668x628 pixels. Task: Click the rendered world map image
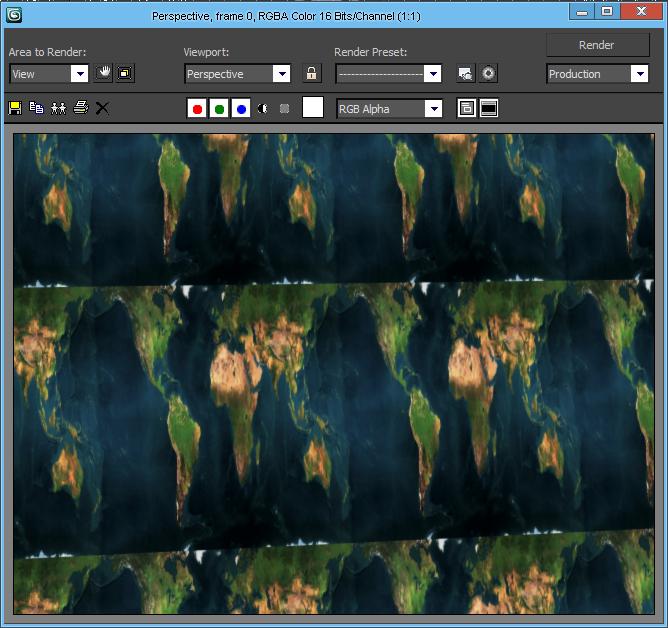334,374
